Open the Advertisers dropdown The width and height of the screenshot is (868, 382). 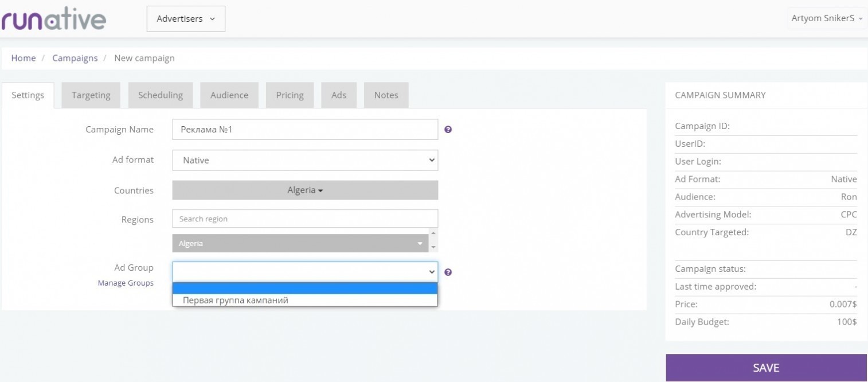click(186, 19)
